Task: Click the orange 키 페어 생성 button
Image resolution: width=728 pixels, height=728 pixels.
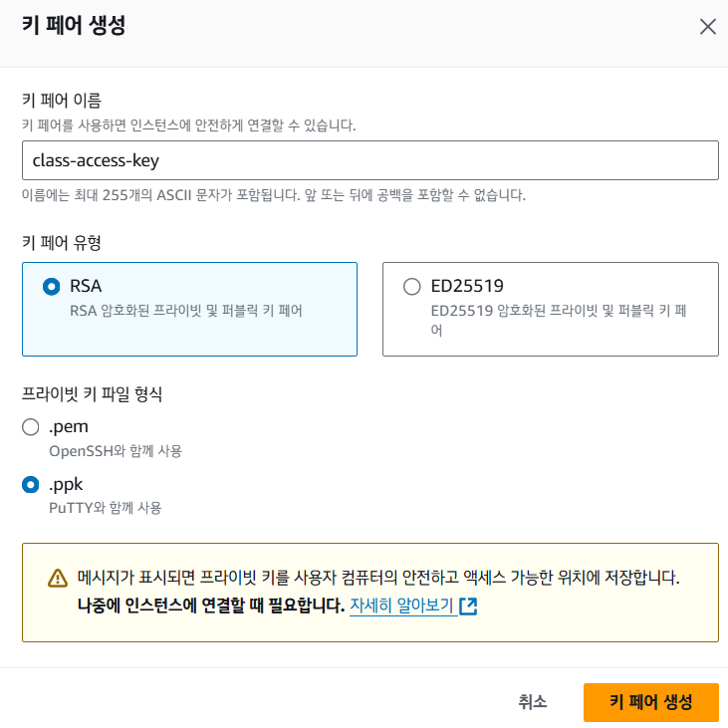Action: (650, 701)
